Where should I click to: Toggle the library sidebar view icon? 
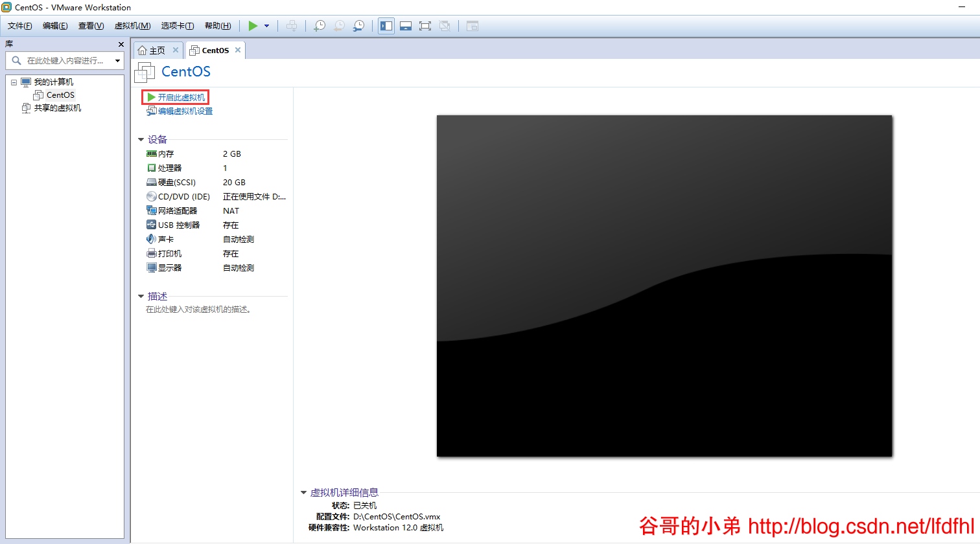(386, 26)
